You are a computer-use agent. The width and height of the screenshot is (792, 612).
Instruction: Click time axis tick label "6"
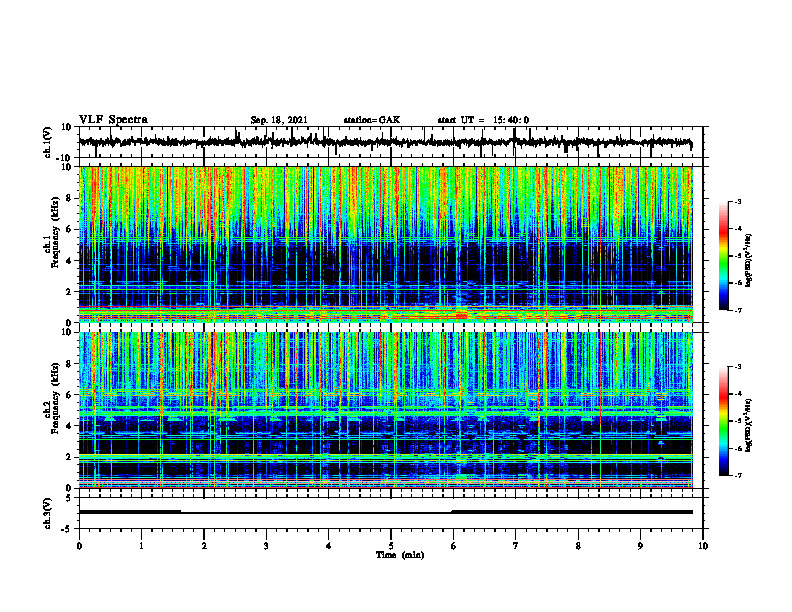point(454,546)
